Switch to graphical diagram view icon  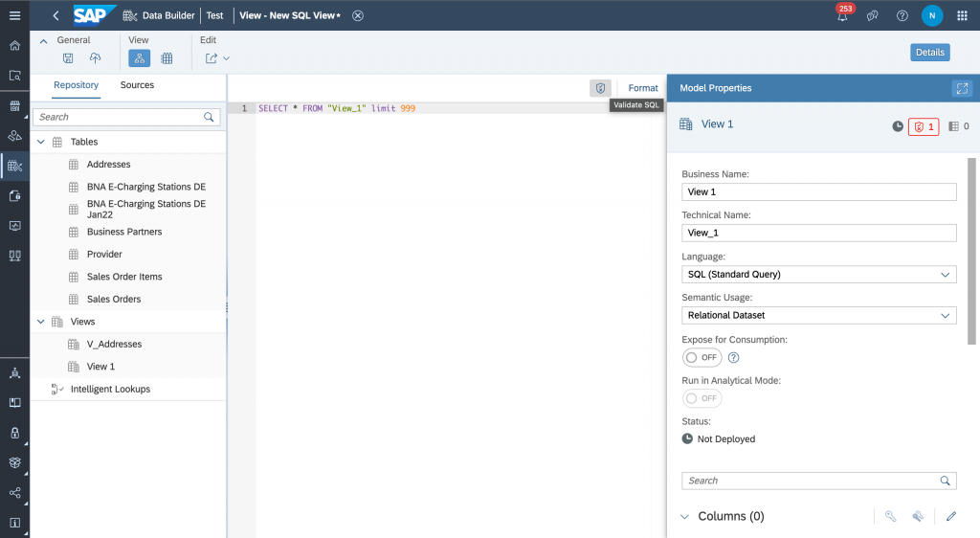tap(140, 58)
